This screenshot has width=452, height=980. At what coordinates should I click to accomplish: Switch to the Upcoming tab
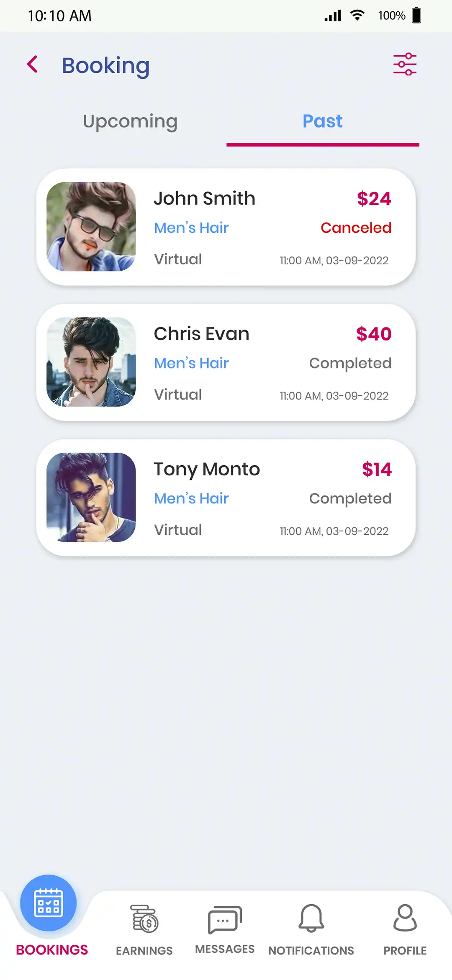pos(130,121)
